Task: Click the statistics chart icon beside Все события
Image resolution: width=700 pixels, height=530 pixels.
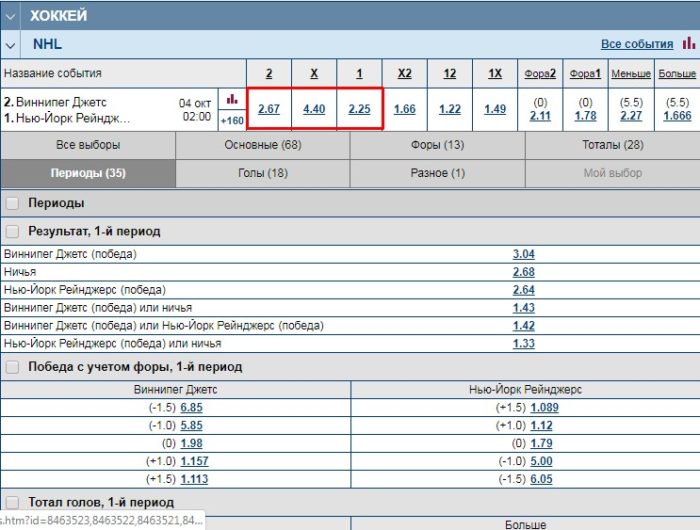Action: tap(688, 44)
